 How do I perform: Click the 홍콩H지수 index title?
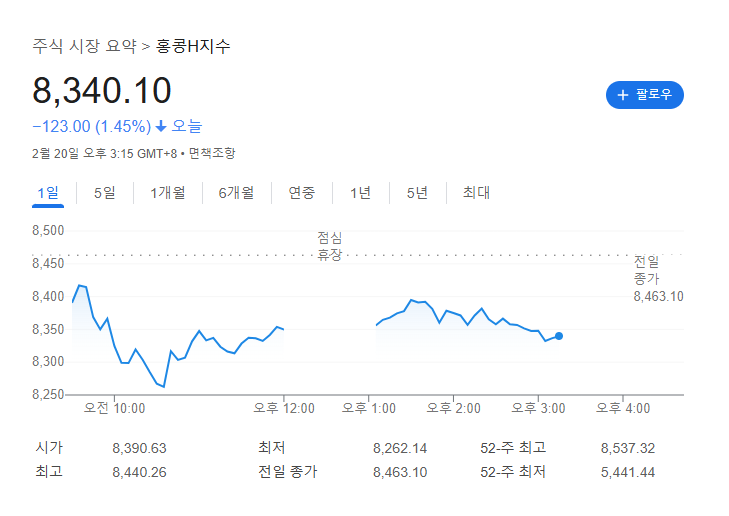tap(193, 46)
